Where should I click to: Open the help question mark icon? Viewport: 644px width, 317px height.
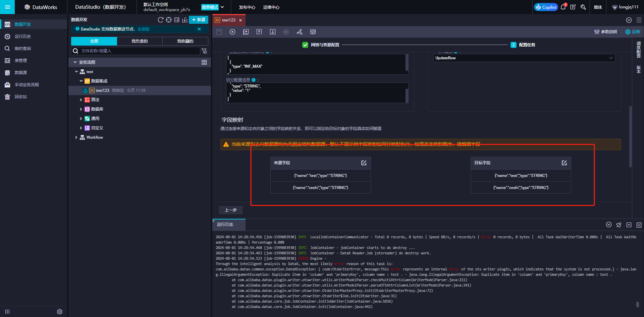(573, 7)
